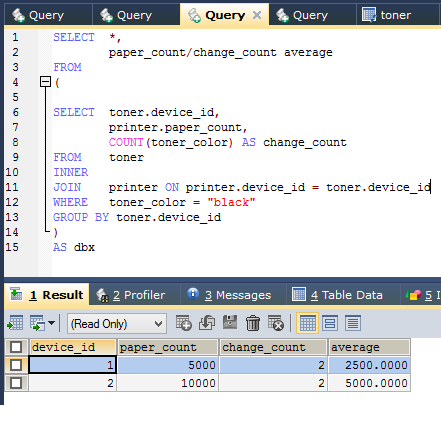Open the Read Only mode dropdown
Screen dimensions: 441x421
pos(117,324)
